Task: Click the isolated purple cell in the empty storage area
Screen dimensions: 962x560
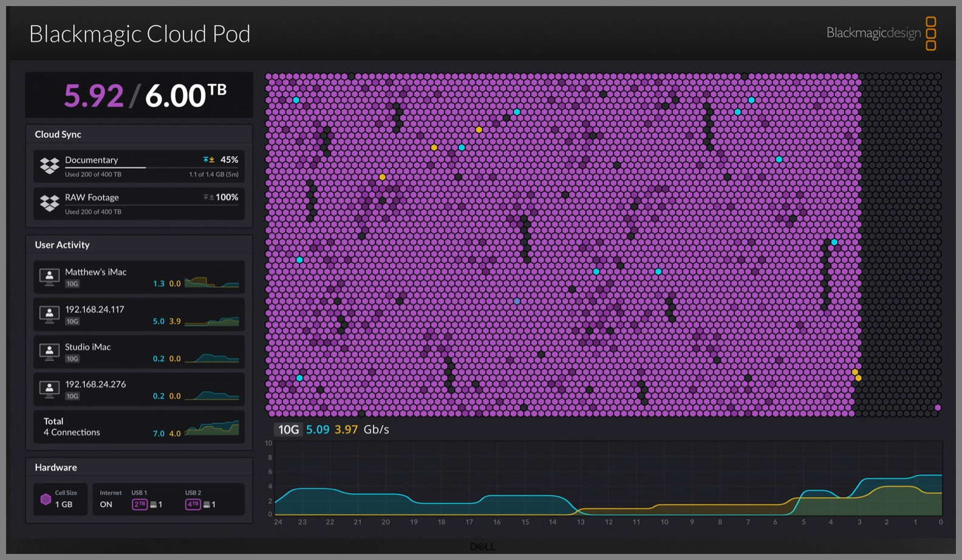Action: click(938, 408)
